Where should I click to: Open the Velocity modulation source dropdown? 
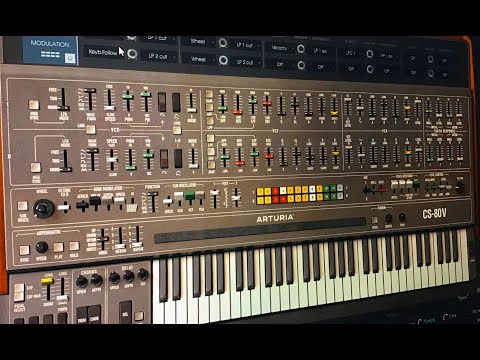coord(280,48)
